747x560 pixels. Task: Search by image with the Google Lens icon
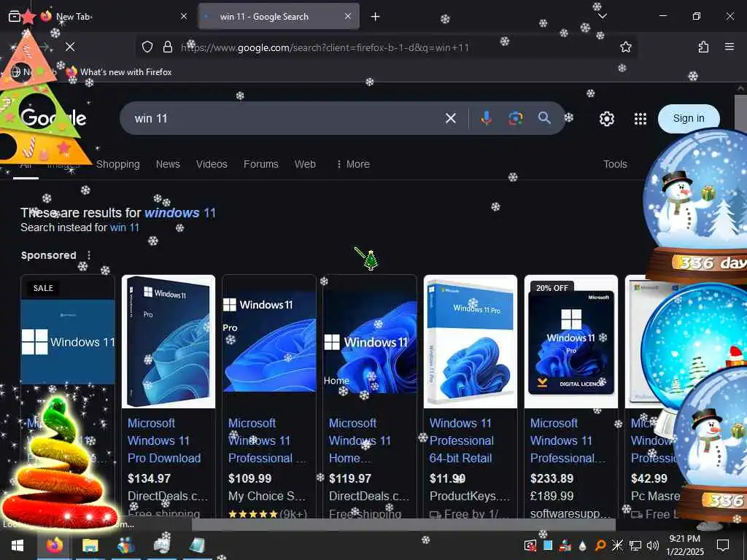pyautogui.click(x=516, y=118)
